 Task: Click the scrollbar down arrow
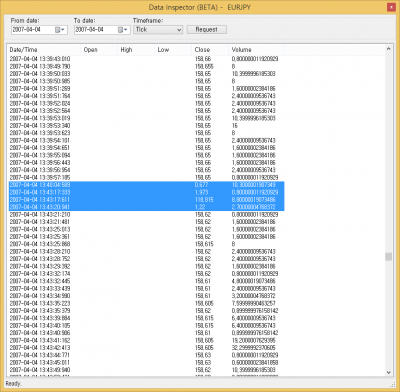coord(388,373)
